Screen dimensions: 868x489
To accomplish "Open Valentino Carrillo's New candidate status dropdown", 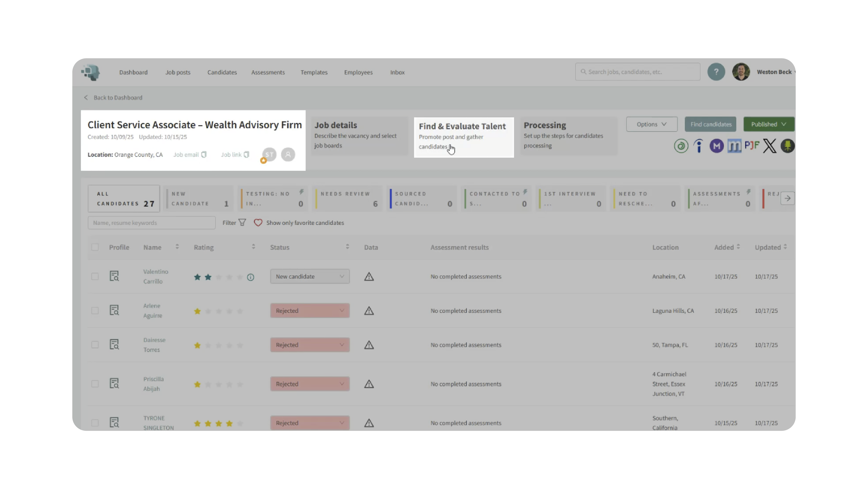I will (309, 277).
